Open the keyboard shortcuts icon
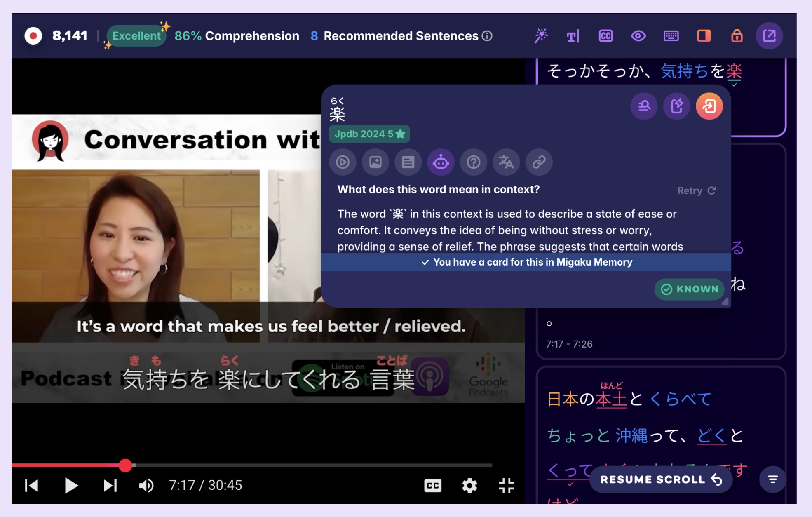Image resolution: width=812 pixels, height=517 pixels. [x=671, y=36]
